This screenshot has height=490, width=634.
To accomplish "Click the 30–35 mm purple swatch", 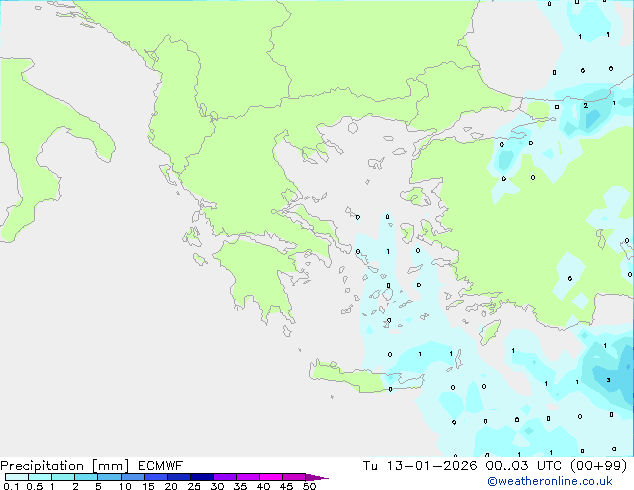I will pos(224,477).
